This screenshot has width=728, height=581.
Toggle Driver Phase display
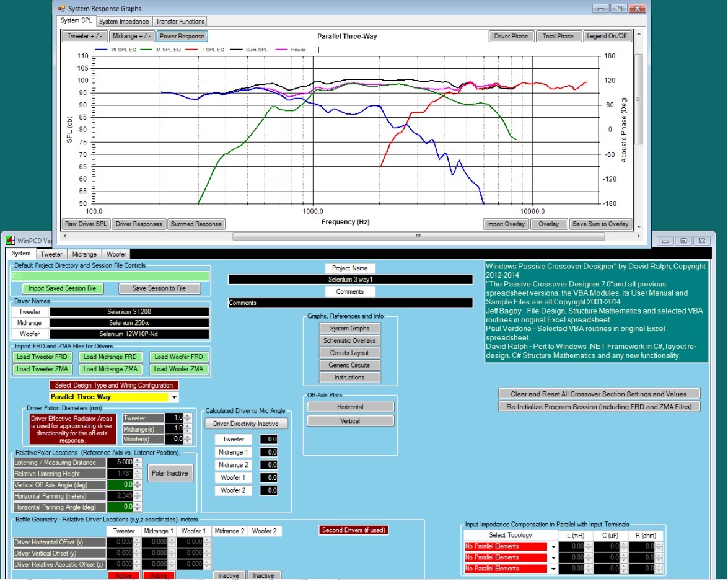coord(511,36)
